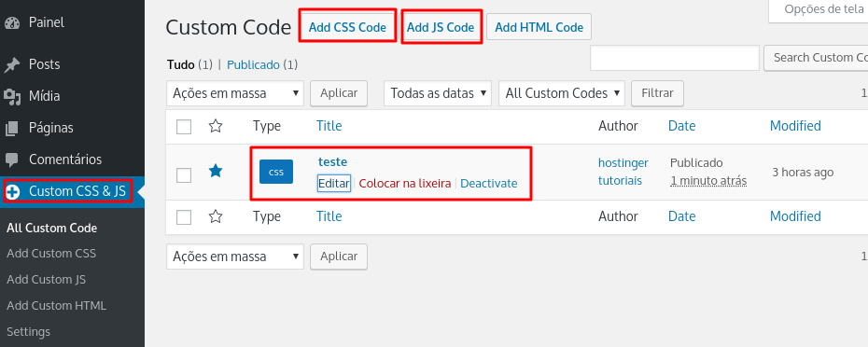Image resolution: width=868 pixels, height=347 pixels.
Task: Click the Painel dashboard icon
Action: (11, 23)
